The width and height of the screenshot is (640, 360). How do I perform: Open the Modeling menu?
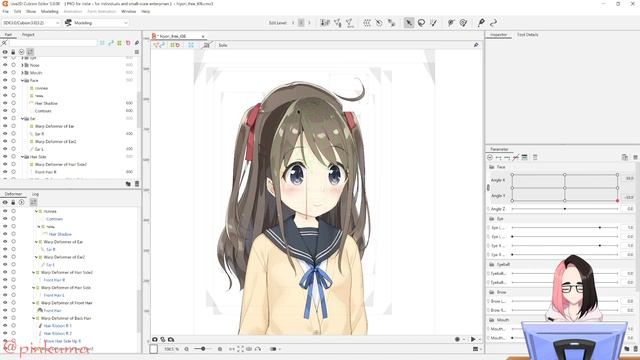(x=49, y=11)
